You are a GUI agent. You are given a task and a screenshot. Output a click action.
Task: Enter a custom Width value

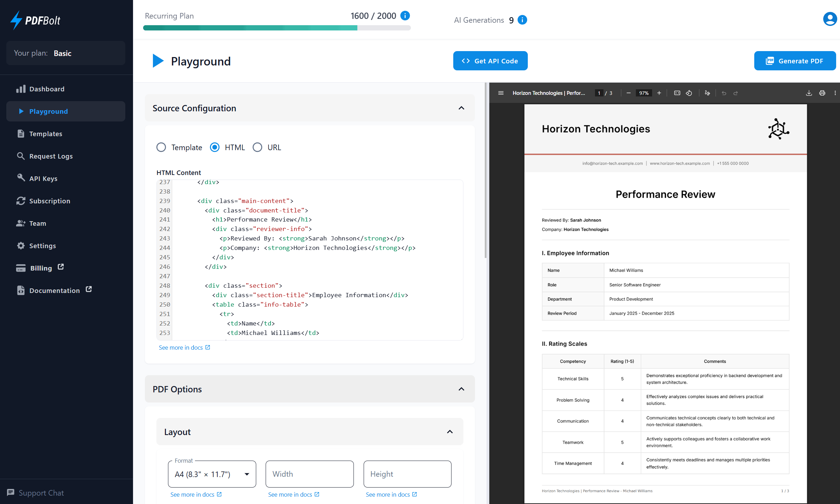309,474
